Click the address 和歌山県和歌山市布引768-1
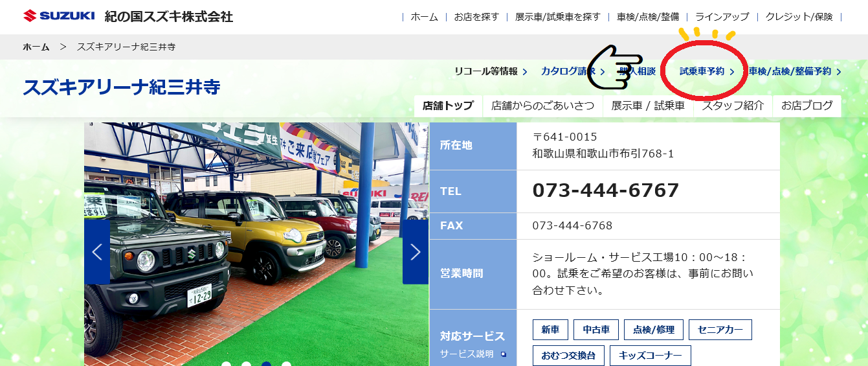The width and height of the screenshot is (868, 366). [x=603, y=154]
